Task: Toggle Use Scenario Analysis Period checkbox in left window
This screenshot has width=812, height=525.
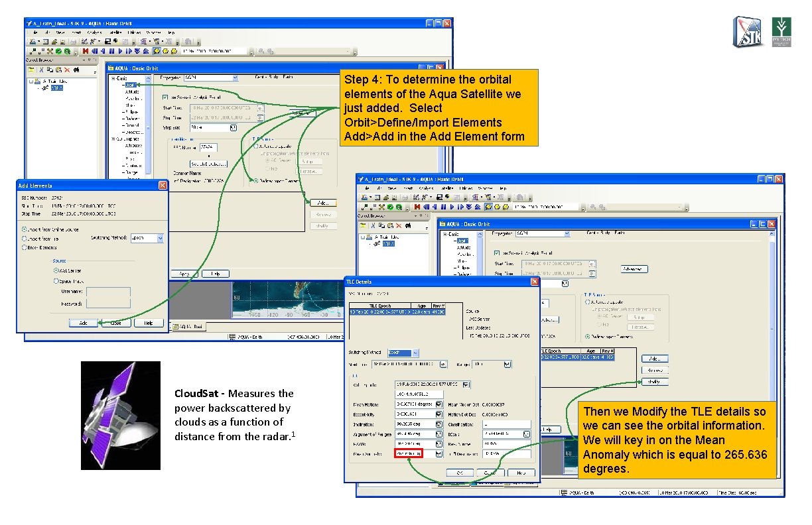Action: [x=165, y=97]
